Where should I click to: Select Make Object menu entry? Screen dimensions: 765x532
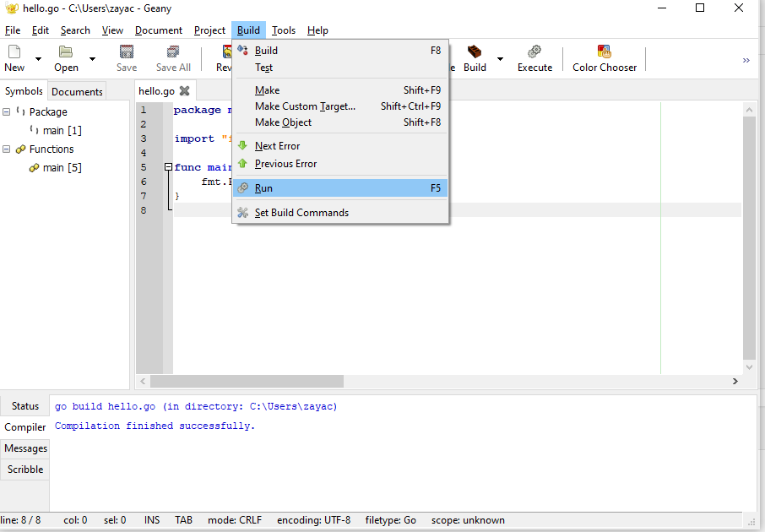tap(340, 122)
